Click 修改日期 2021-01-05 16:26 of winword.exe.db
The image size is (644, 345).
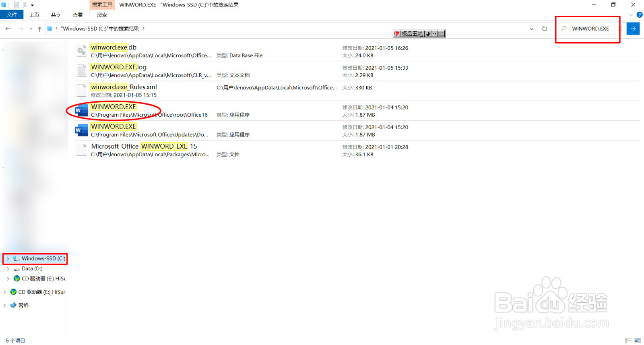(x=375, y=48)
